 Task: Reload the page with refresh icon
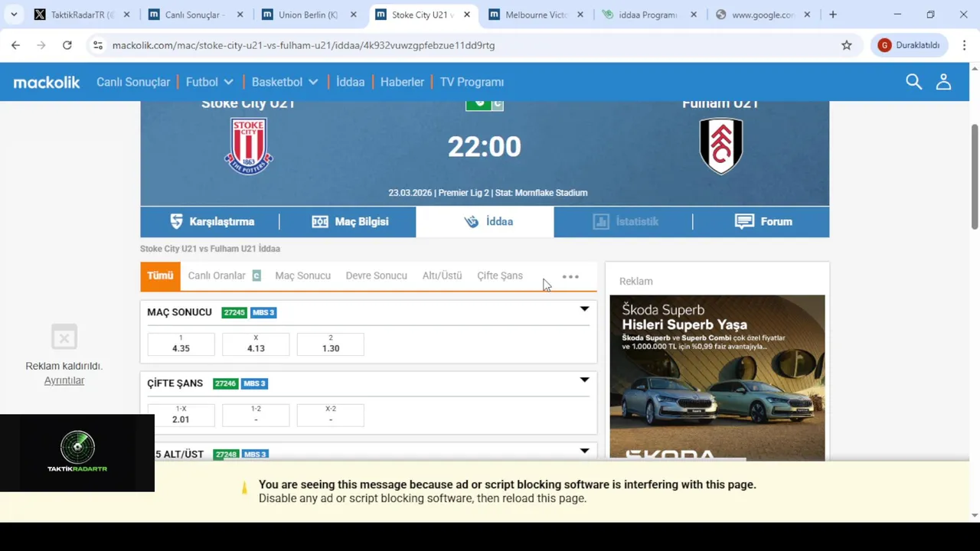click(x=67, y=45)
